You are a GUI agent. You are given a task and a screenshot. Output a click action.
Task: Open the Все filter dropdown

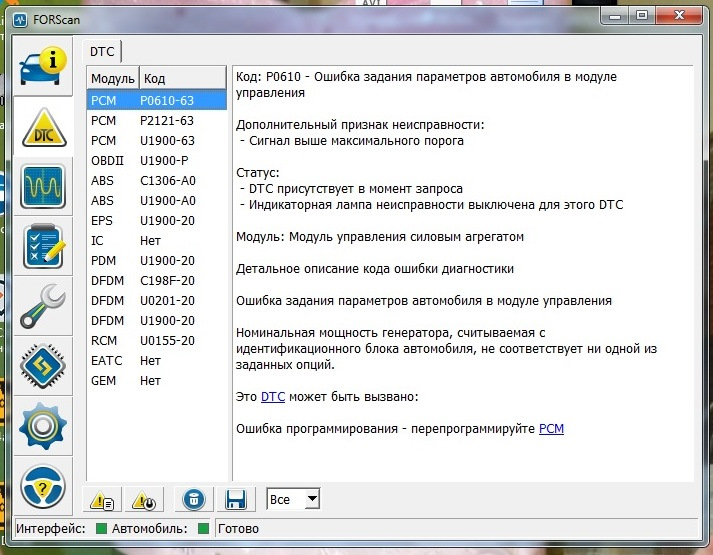coord(293,499)
